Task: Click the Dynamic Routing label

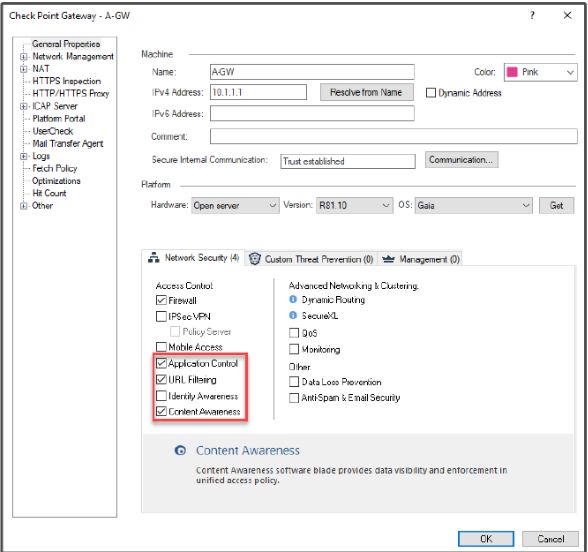Action: [x=333, y=300]
